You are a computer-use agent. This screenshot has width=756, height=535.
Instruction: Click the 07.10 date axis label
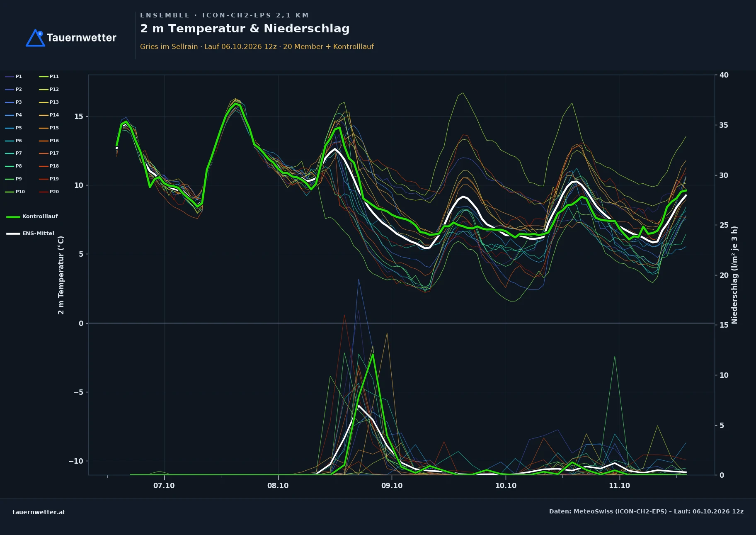point(164,486)
